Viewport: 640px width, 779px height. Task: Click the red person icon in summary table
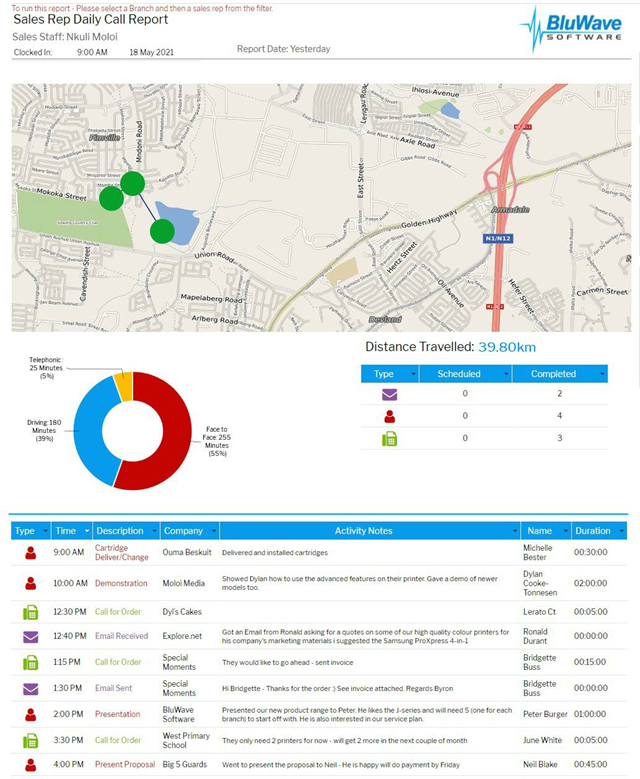tap(390, 416)
